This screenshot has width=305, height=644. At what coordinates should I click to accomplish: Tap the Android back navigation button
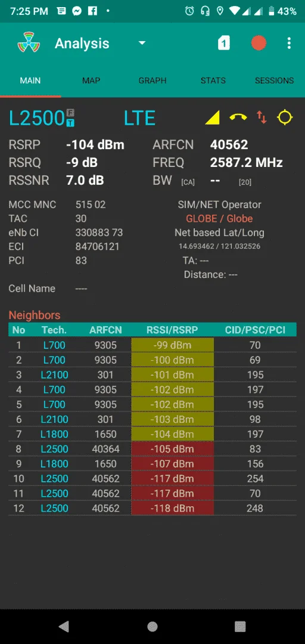pyautogui.click(x=64, y=626)
